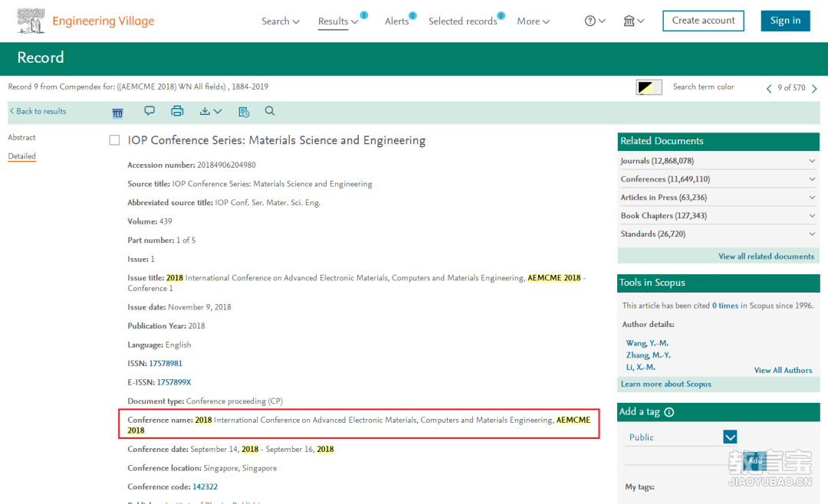Expand the Results menu

coord(338,21)
